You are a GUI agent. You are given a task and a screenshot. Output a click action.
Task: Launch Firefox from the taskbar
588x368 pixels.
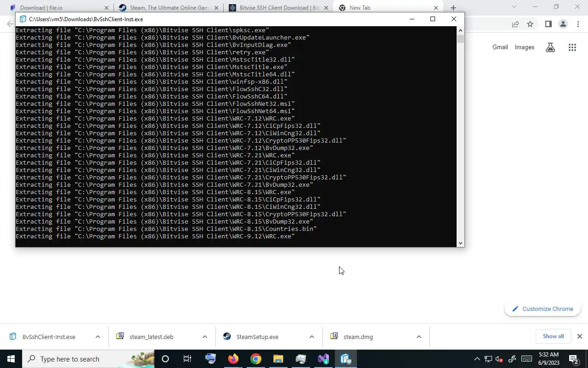tap(233, 359)
